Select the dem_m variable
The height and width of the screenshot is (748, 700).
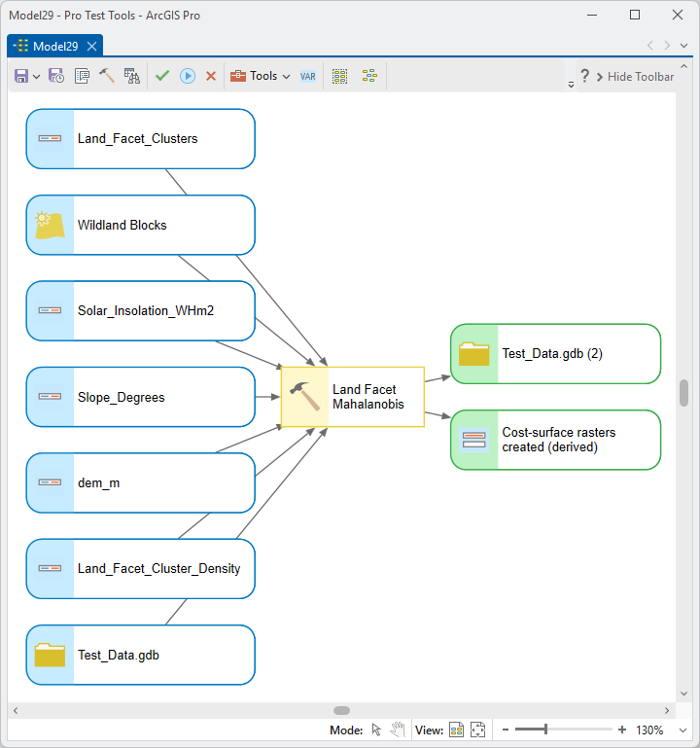(x=141, y=482)
